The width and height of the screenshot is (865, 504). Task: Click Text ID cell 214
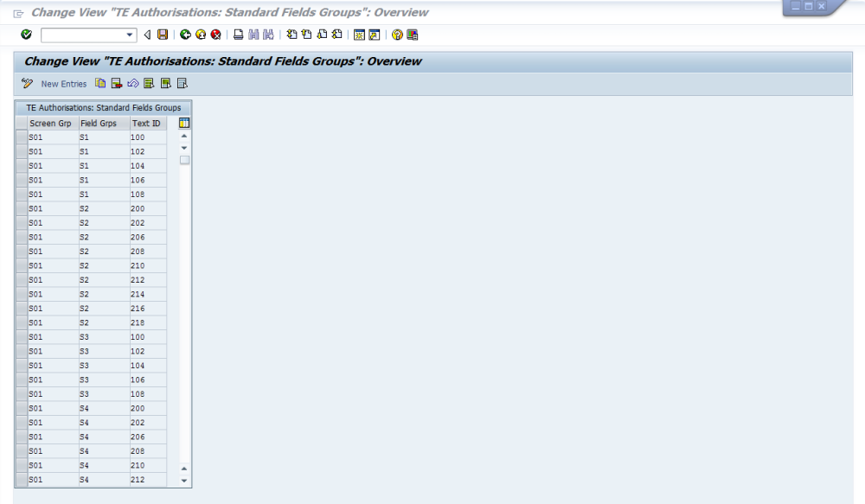click(149, 294)
